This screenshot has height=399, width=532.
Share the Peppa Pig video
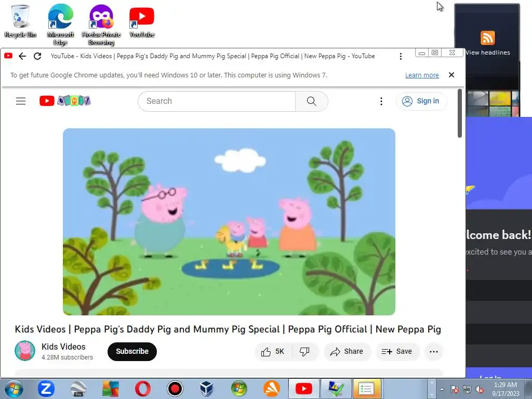tap(347, 352)
